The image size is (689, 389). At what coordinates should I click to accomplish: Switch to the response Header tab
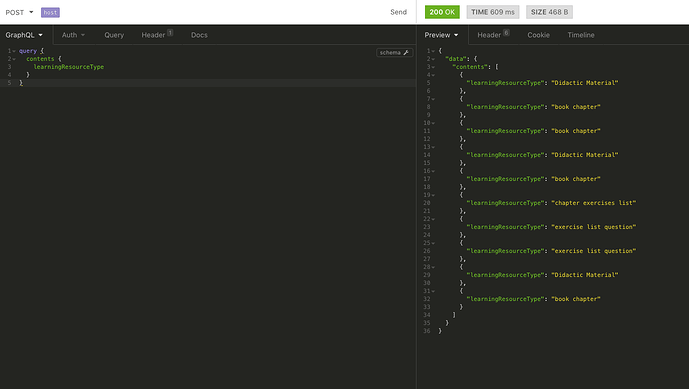click(493, 35)
